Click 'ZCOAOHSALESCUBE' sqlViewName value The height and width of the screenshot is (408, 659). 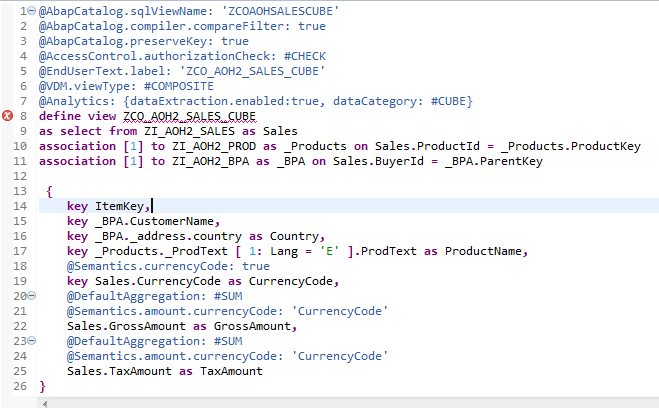coord(280,11)
